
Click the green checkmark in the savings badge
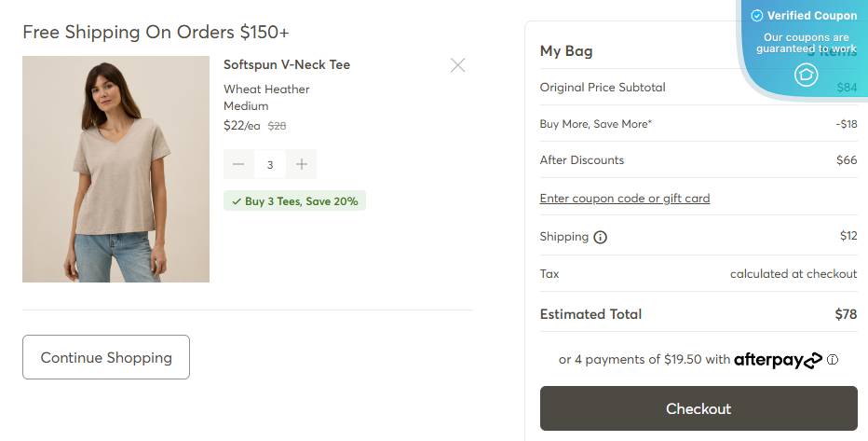[237, 201]
